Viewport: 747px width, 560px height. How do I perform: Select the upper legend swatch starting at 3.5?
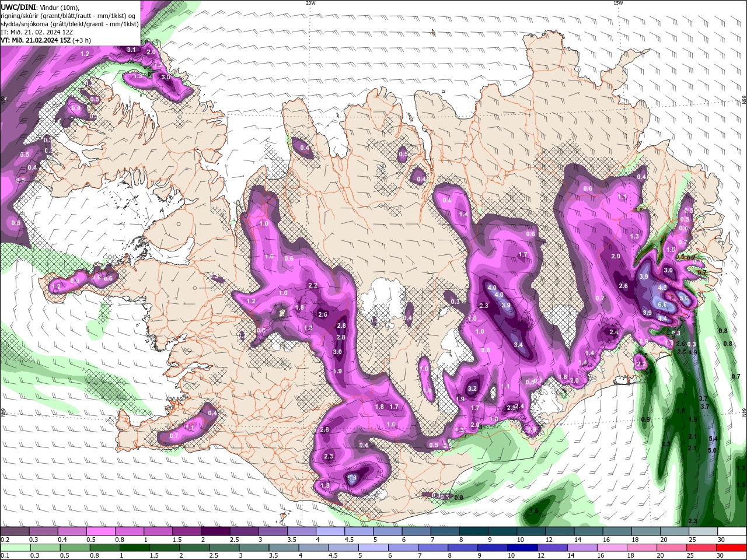pos(301,531)
